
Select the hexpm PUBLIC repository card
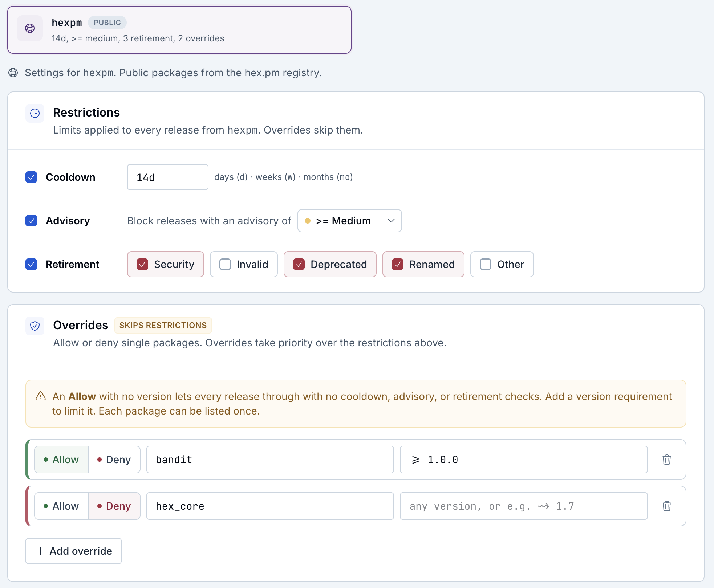click(179, 30)
